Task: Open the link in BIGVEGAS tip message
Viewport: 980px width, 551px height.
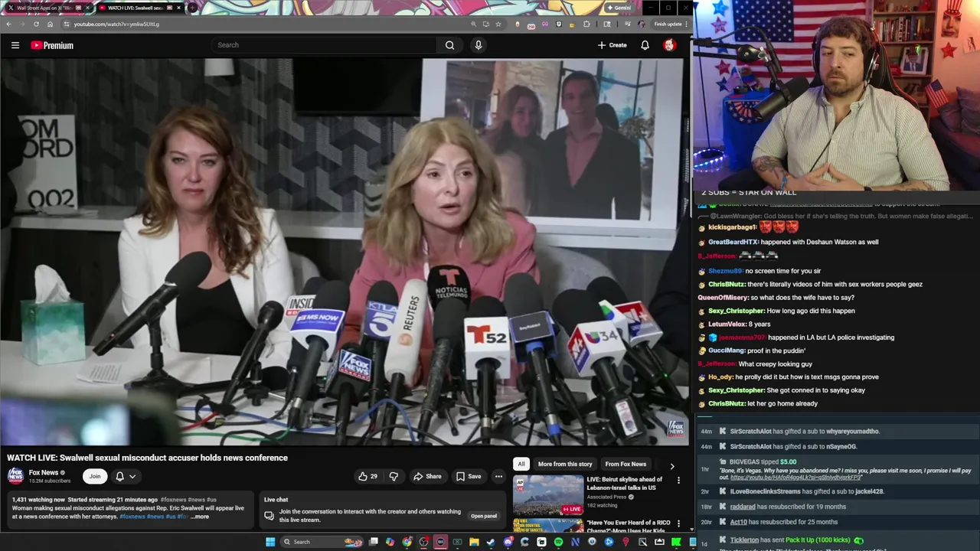Action: [796, 478]
